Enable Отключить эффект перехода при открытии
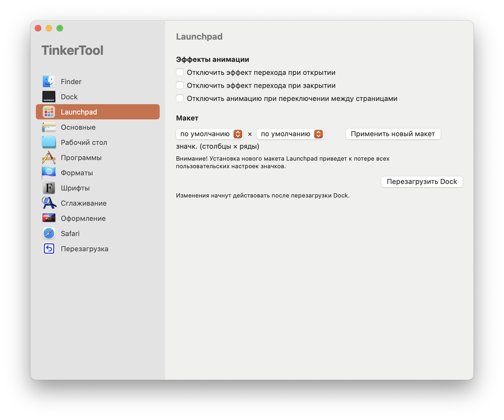The image size is (504, 420). click(180, 72)
